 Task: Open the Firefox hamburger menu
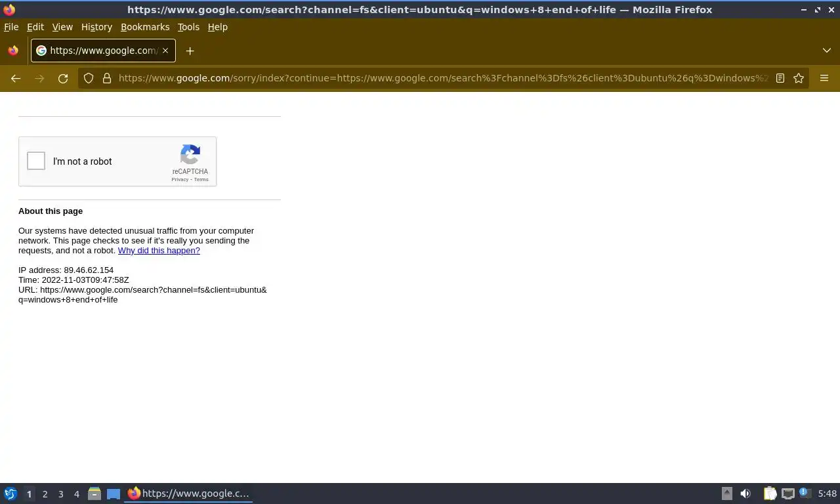click(x=824, y=78)
